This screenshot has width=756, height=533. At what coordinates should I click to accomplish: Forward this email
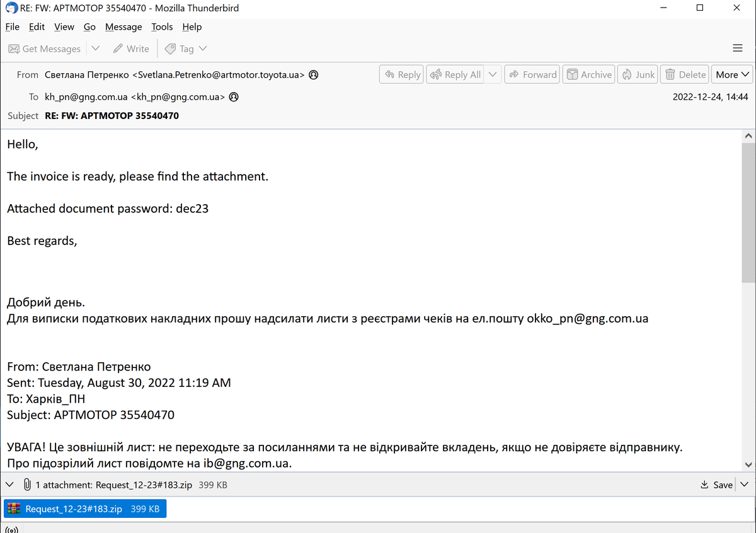[x=532, y=74]
